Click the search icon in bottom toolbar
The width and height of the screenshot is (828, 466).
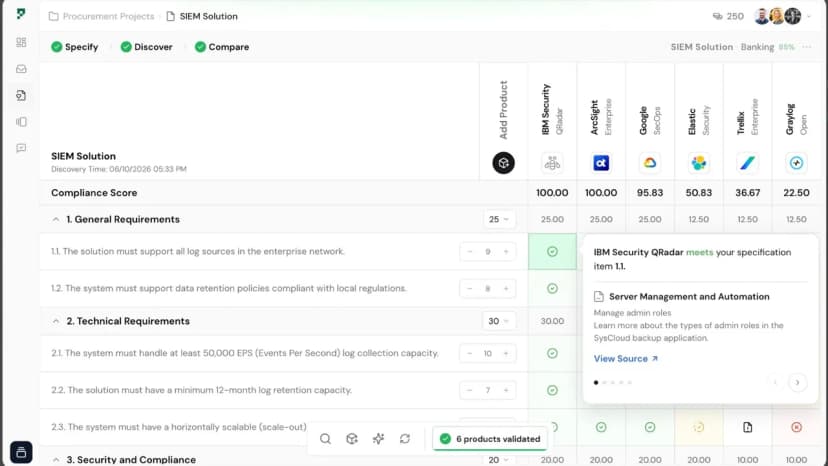click(x=325, y=439)
